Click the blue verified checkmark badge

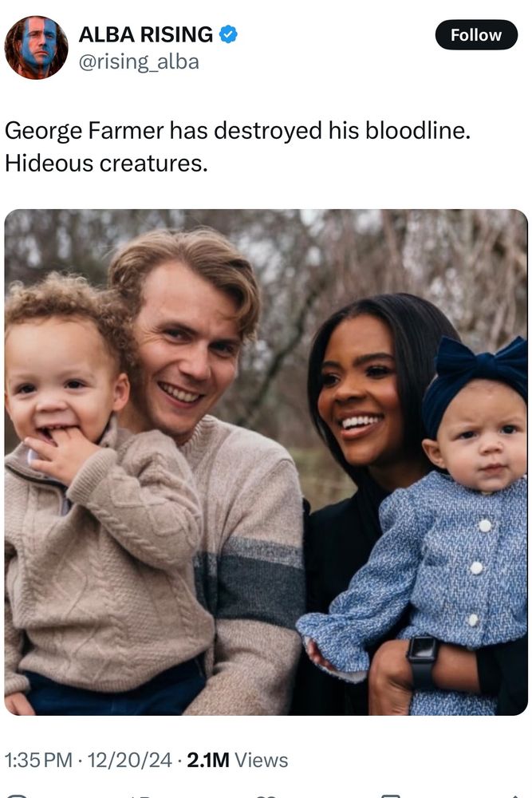[228, 34]
